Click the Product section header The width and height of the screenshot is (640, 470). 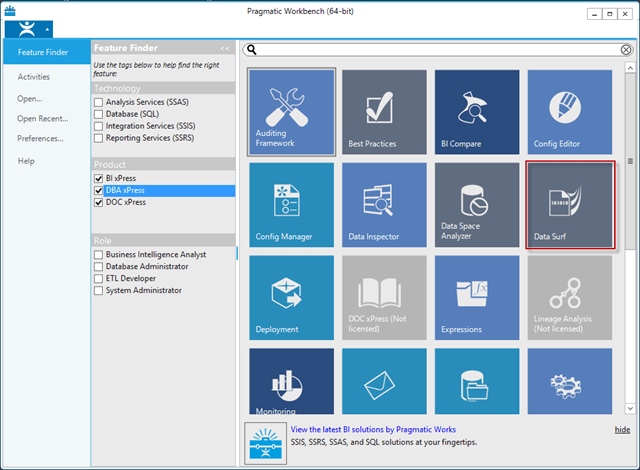pos(163,164)
